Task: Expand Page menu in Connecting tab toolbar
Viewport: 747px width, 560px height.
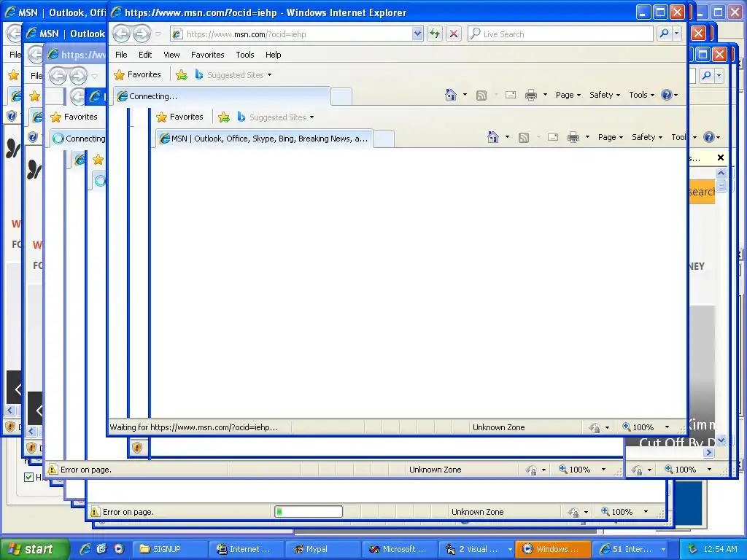Action: 568,95
